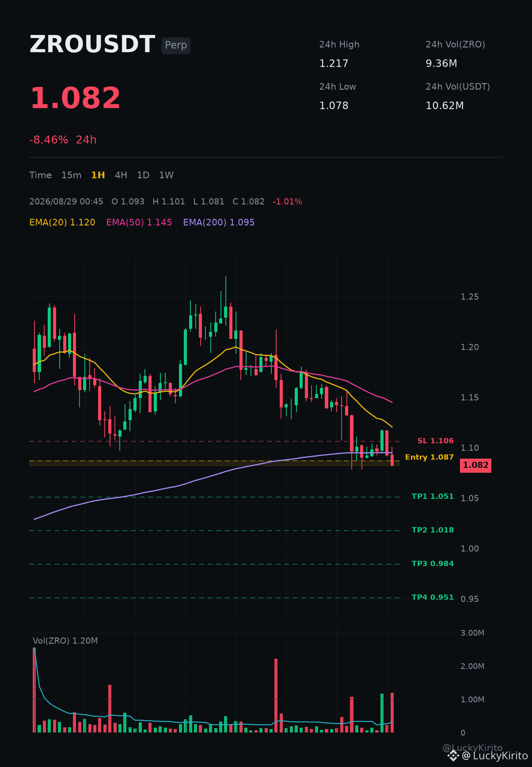Click the TP3 0.984 target label

click(x=433, y=564)
